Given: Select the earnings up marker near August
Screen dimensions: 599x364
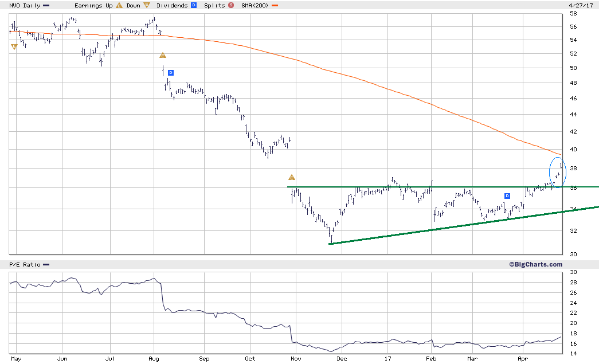Looking at the screenshot, I should coord(163,56).
